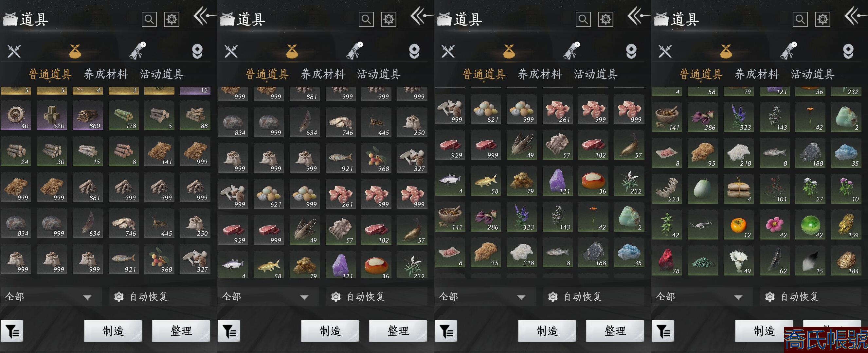
Task: Switch to 养成材料 tab in the leftmost panel
Action: pyautogui.click(x=106, y=74)
